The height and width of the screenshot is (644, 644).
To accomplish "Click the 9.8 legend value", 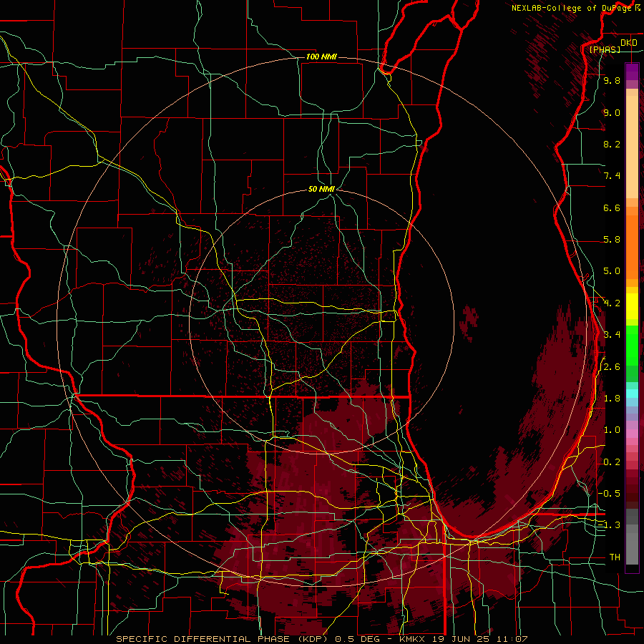I will tap(612, 81).
